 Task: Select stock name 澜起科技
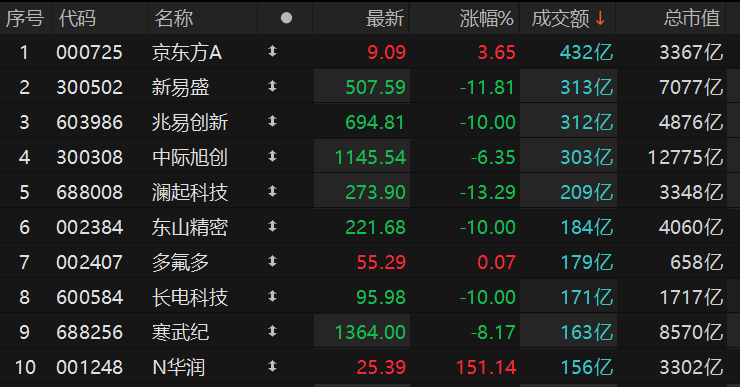coord(190,192)
